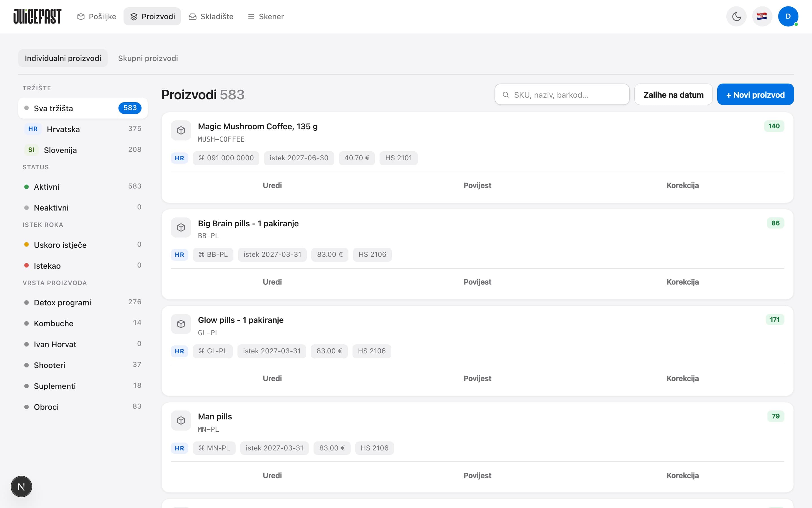Click the BB-PL barcode tag
812x508 pixels.
tap(213, 254)
